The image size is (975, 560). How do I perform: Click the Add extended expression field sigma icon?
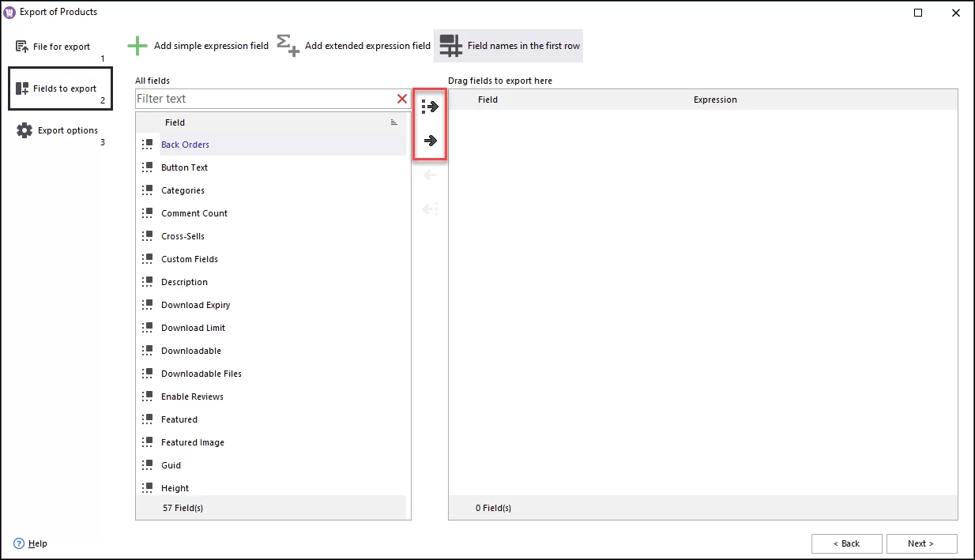coord(288,45)
